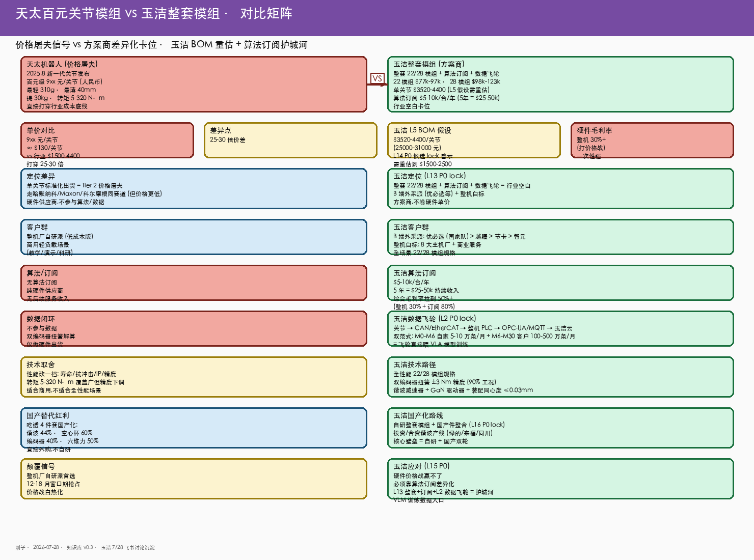Click the footer text 知识库 v0.3
754x560 pixels.
[x=80, y=547]
